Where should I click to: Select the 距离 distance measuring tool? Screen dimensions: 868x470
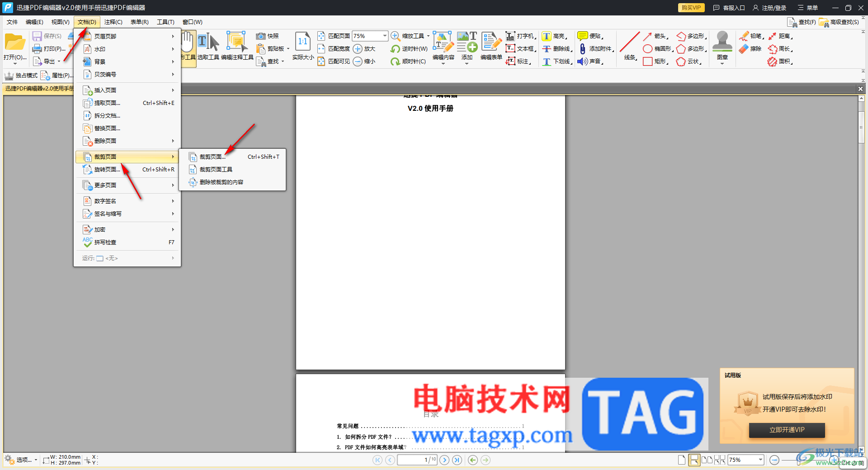[780, 36]
